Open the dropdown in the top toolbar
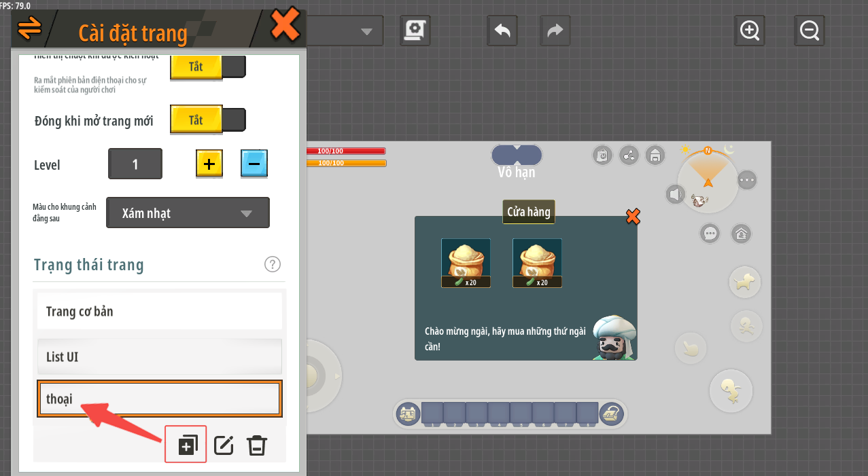 pyautogui.click(x=345, y=31)
